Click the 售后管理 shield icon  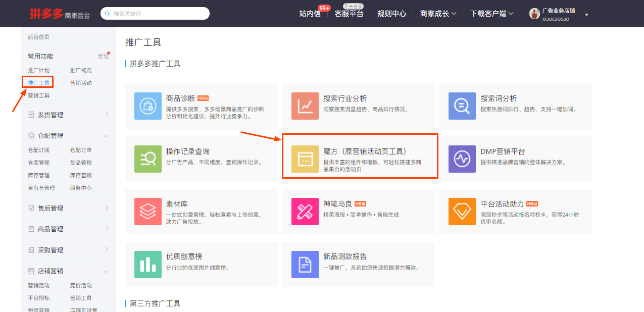[x=31, y=209]
